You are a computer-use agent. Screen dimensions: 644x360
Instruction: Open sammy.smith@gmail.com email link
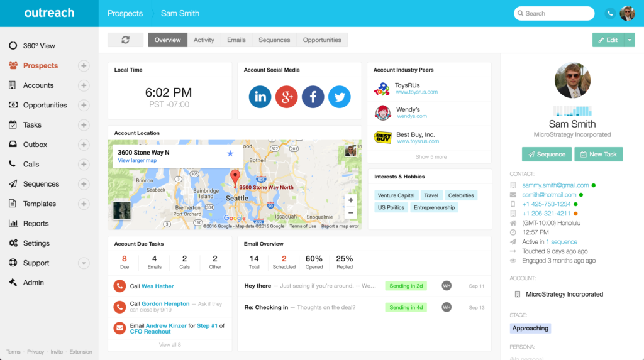[x=555, y=185]
